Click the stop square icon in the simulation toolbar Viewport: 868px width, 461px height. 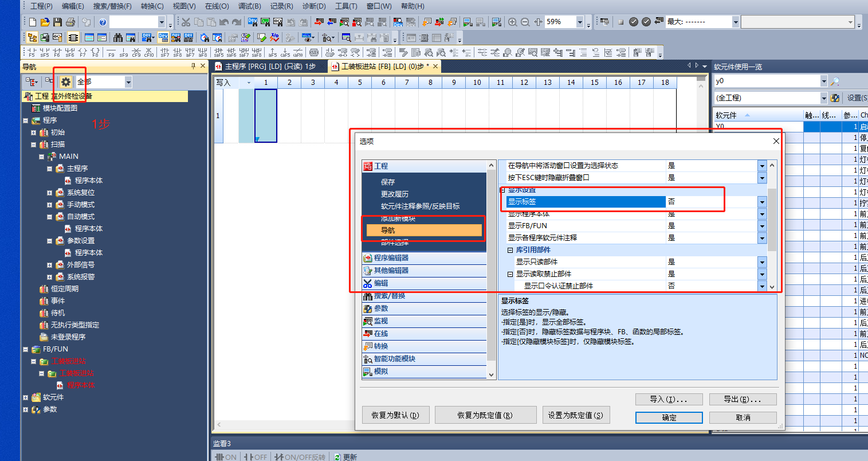pyautogui.click(x=620, y=22)
